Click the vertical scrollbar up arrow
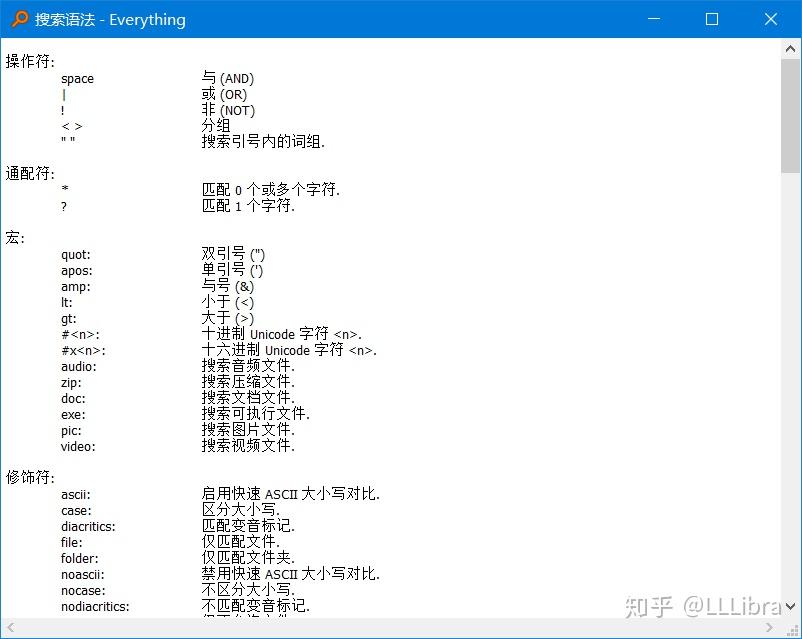802x639 pixels. click(790, 49)
